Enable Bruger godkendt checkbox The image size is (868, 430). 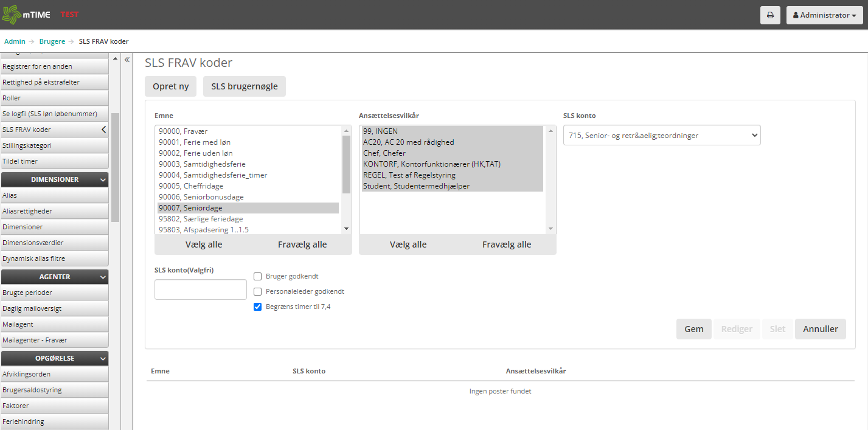(257, 276)
